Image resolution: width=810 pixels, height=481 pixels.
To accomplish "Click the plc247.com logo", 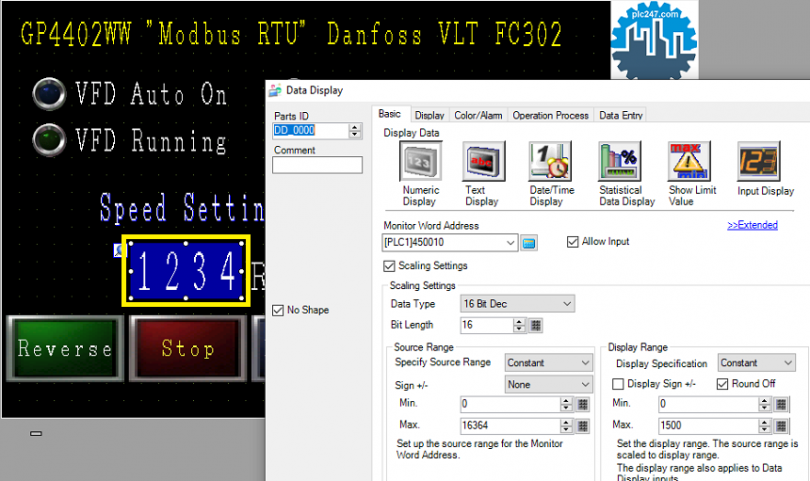I will click(654, 42).
